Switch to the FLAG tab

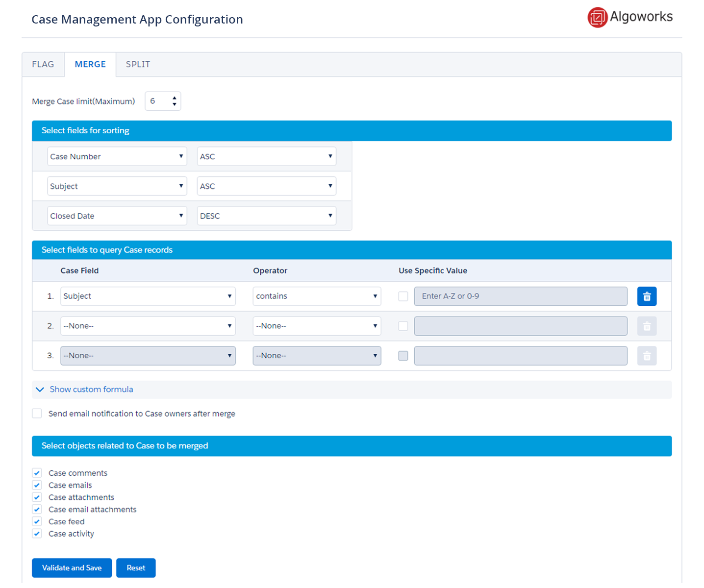pyautogui.click(x=43, y=64)
